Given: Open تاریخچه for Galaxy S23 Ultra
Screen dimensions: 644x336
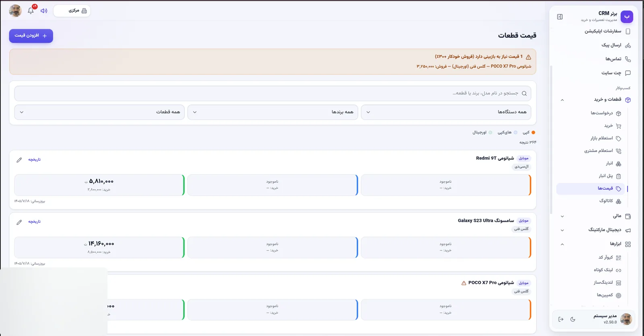Looking at the screenshot, I should tap(34, 222).
